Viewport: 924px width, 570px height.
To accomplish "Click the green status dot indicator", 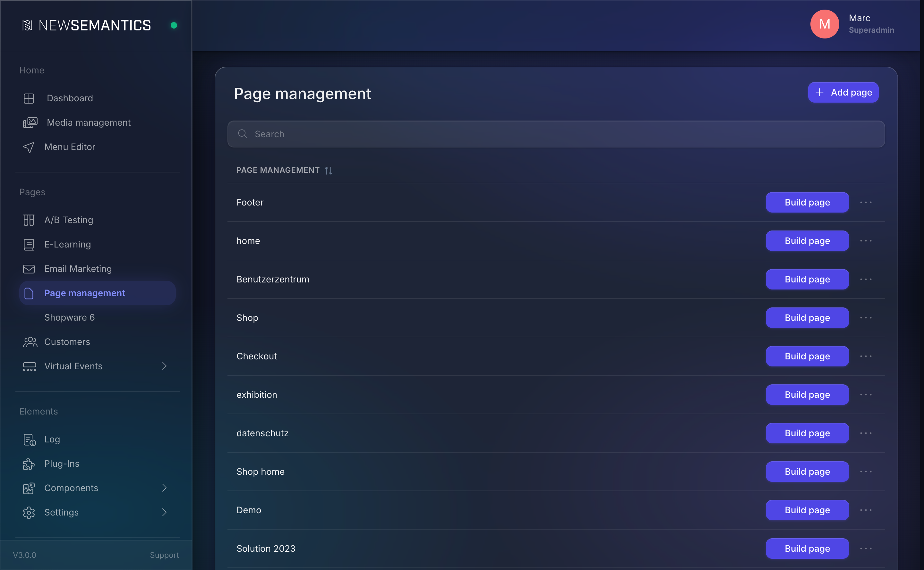I will point(174,25).
